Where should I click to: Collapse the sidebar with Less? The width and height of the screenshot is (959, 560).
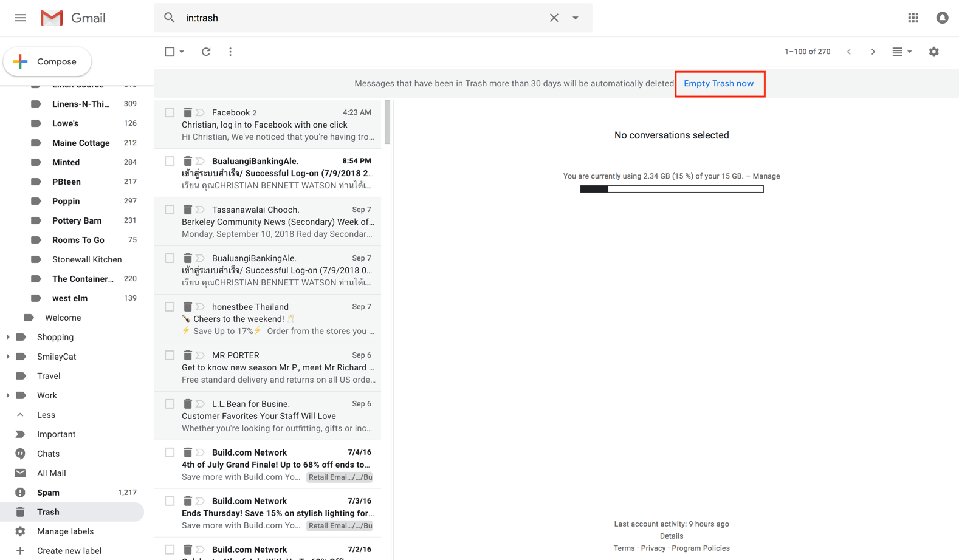point(46,415)
